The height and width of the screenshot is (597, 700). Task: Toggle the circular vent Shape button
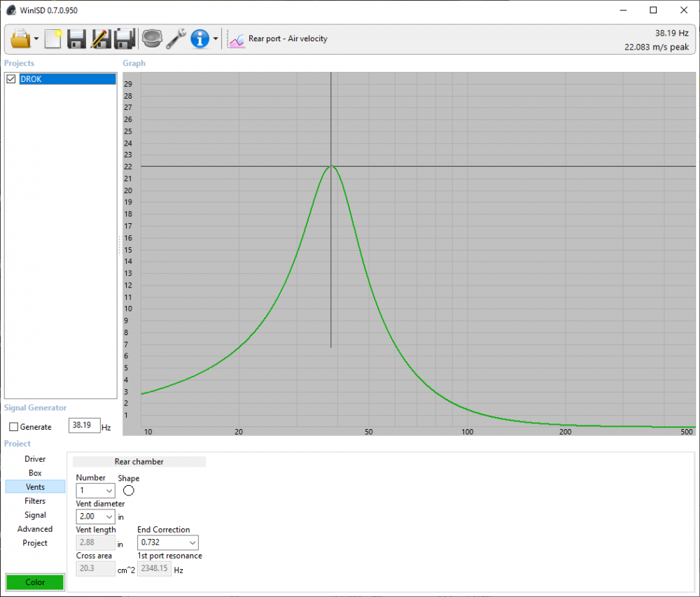coord(129,491)
